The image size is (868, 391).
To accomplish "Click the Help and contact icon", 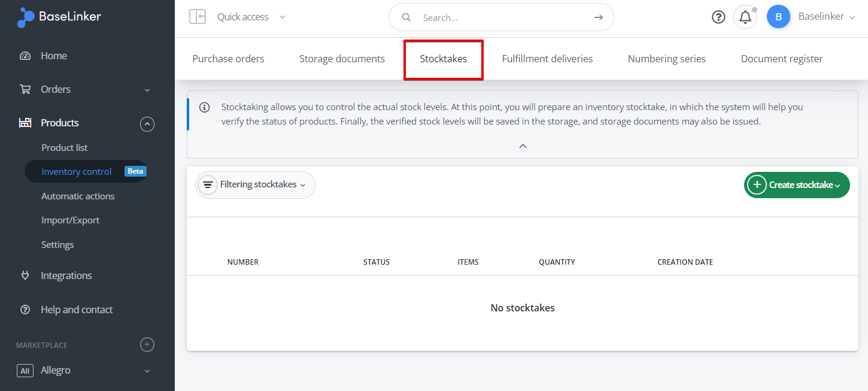I will 25,310.
